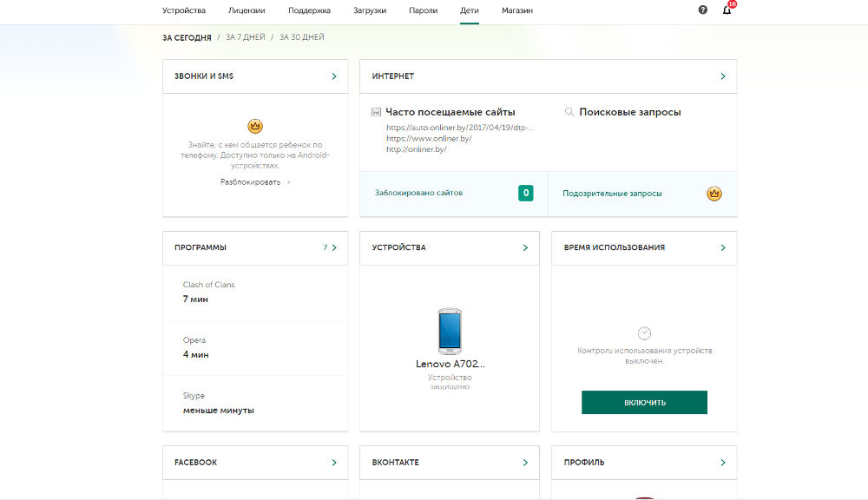Click the search magnifier icon by Поисковые запросы

click(569, 112)
